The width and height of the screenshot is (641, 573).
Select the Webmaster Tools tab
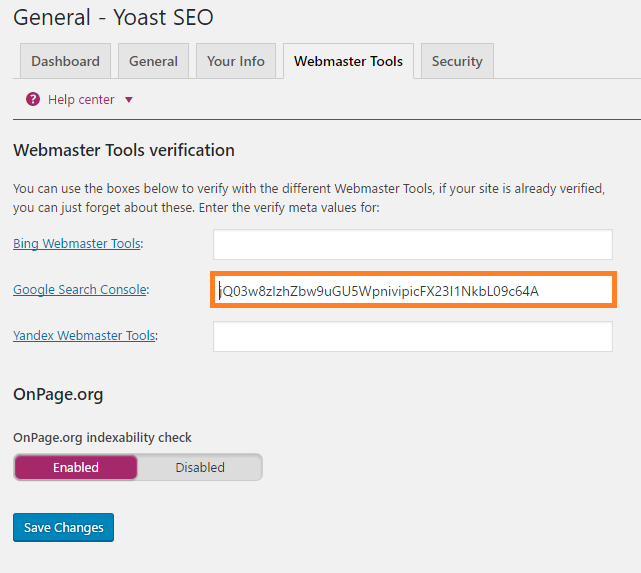pyautogui.click(x=348, y=61)
